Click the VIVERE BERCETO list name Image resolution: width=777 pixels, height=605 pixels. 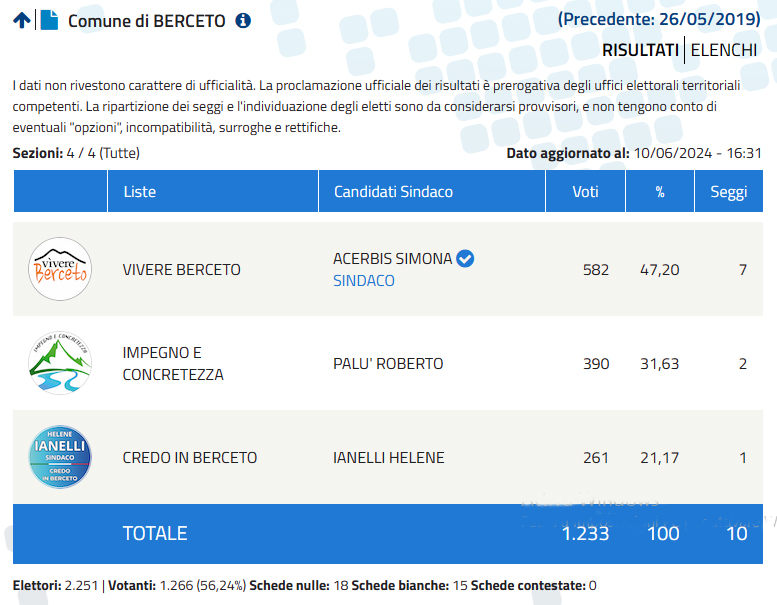pyautogui.click(x=181, y=270)
